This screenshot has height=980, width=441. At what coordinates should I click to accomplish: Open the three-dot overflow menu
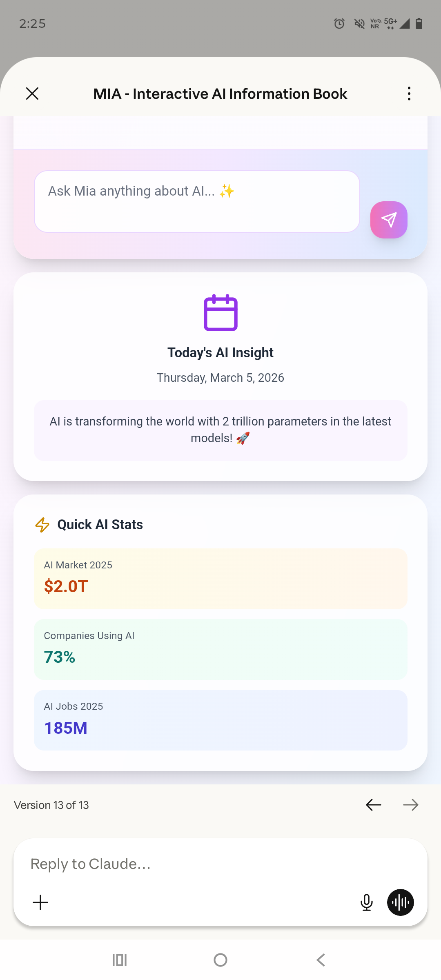pos(408,93)
